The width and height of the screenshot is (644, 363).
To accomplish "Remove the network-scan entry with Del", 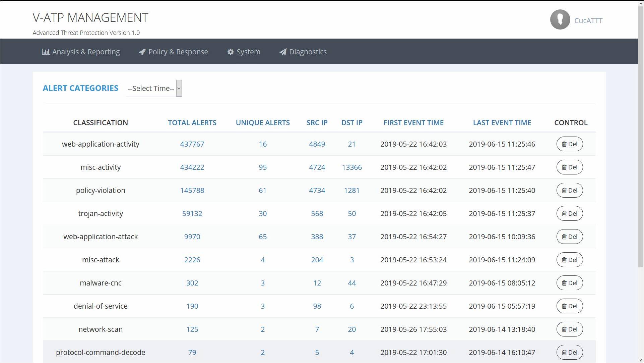I will [x=569, y=329].
